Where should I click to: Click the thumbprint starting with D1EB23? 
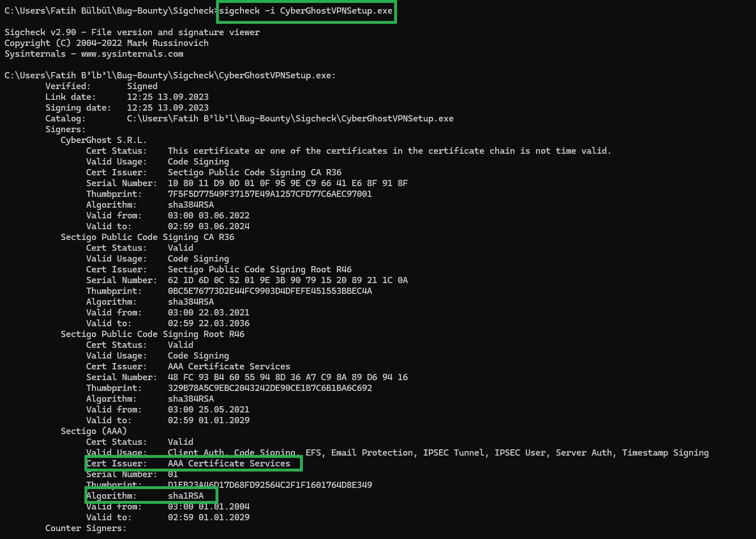[x=270, y=485]
